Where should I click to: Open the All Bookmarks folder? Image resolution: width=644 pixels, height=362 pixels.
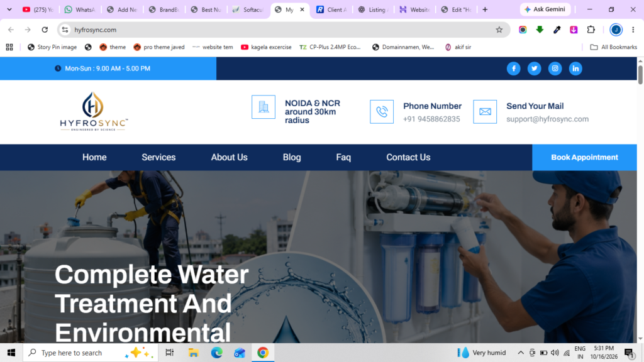[x=614, y=47]
